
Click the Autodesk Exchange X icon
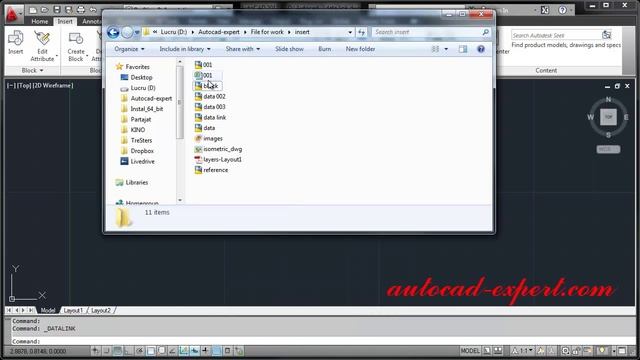click(x=545, y=10)
